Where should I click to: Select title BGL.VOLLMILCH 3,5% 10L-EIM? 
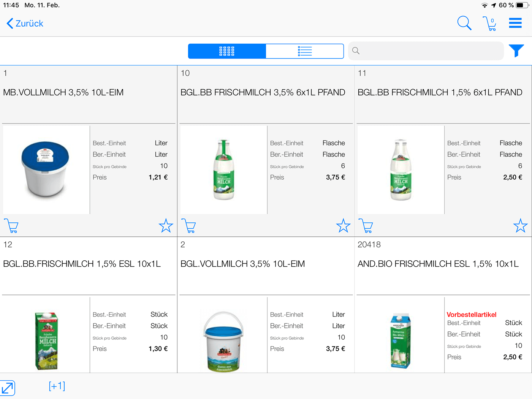click(243, 264)
